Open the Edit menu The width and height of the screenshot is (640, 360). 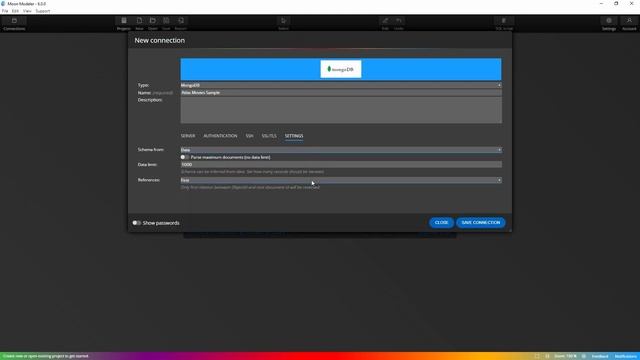[15, 11]
